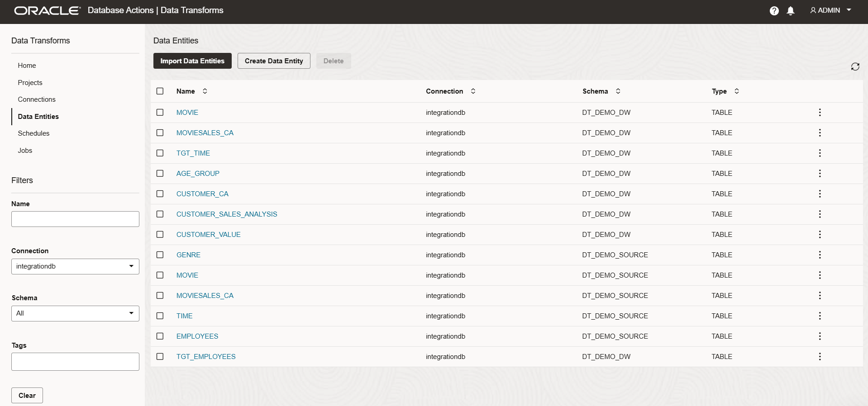Sort table by Name column

[x=205, y=91]
